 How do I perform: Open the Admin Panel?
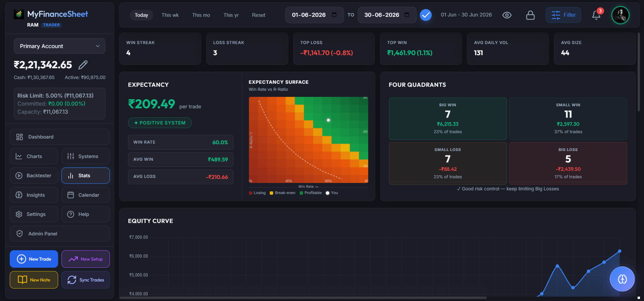coord(60,234)
